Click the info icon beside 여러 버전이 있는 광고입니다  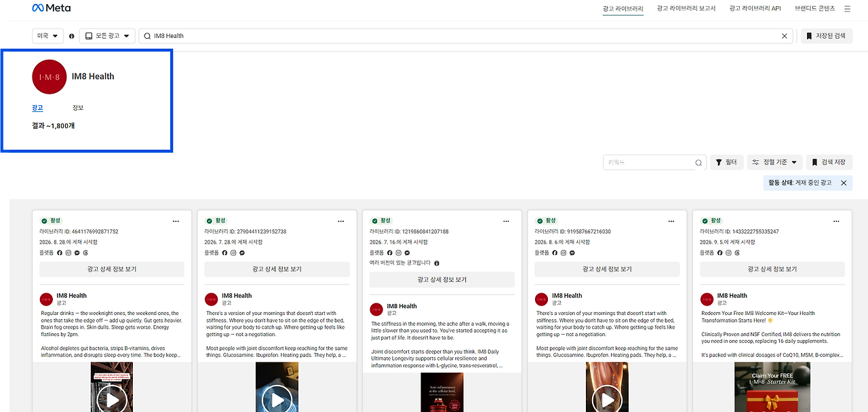pos(437,263)
